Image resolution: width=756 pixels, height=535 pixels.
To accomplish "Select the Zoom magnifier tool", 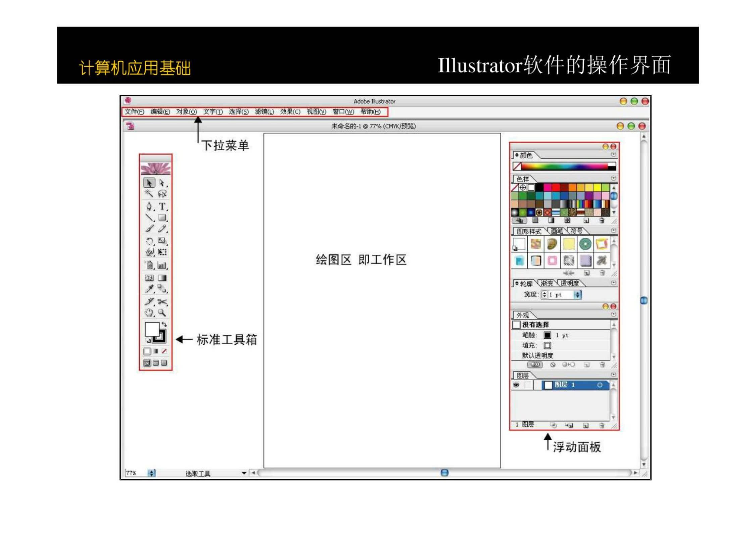I will point(162,313).
